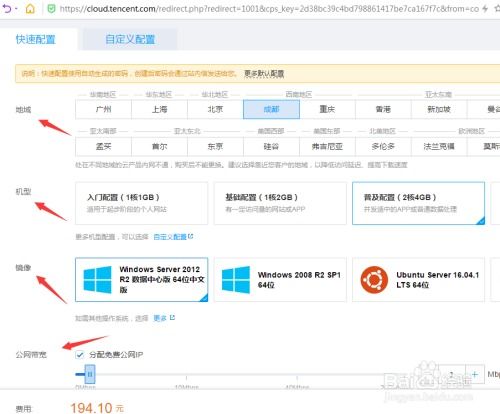Click the plus icon to increase bandwidth
Screen dimensions: 500x414
(475, 374)
